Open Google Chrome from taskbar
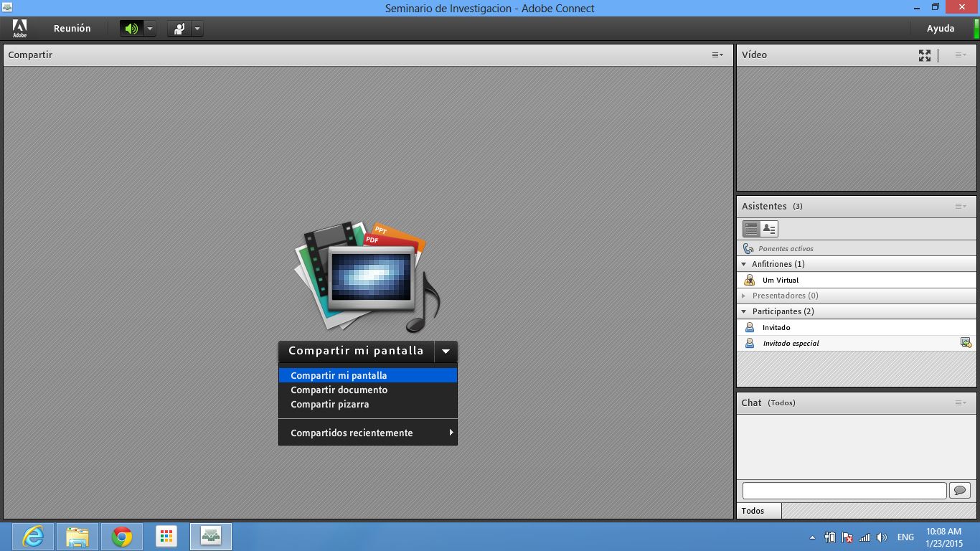The width and height of the screenshot is (980, 551). pos(122,537)
